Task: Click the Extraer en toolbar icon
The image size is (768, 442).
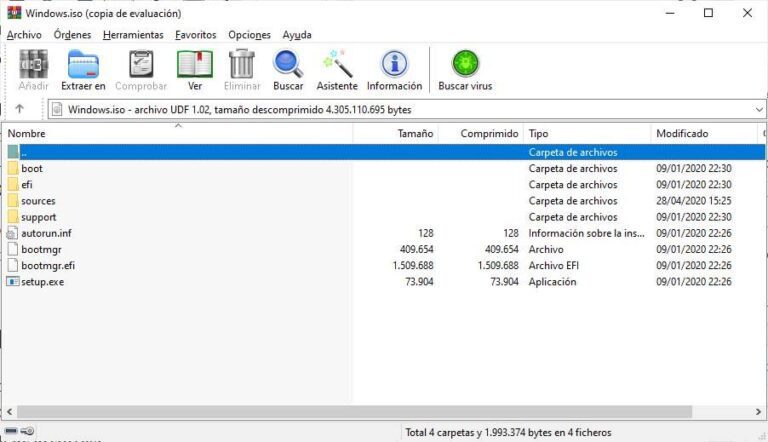Action: pyautogui.click(x=83, y=64)
